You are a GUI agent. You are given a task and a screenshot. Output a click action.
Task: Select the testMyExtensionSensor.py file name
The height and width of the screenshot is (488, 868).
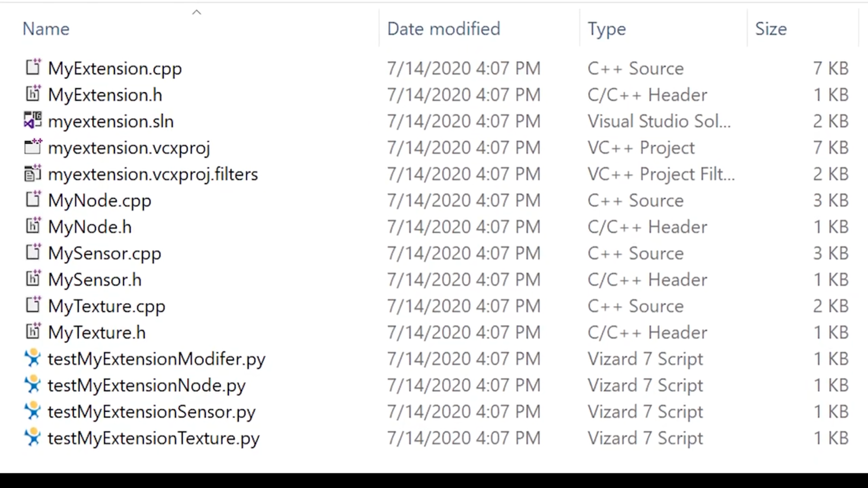coord(151,412)
